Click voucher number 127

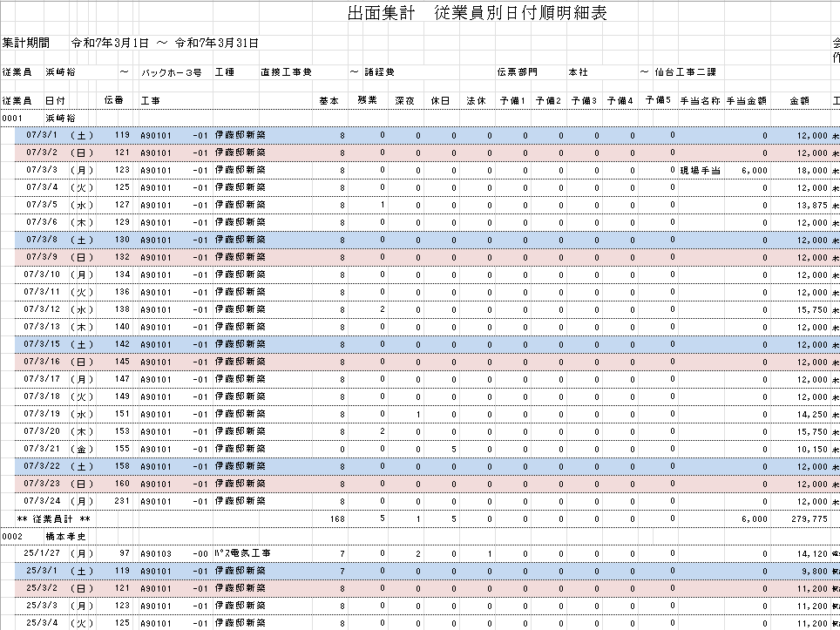(122, 205)
